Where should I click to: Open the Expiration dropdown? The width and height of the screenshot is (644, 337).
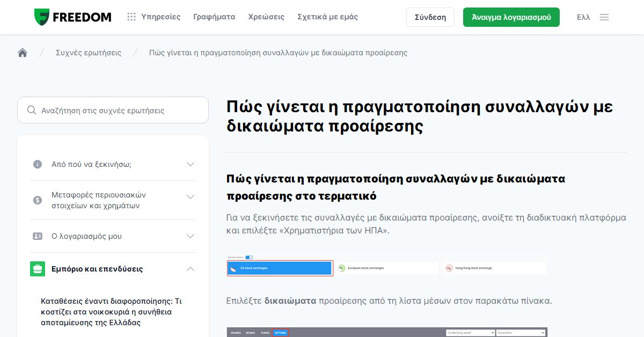point(521,333)
